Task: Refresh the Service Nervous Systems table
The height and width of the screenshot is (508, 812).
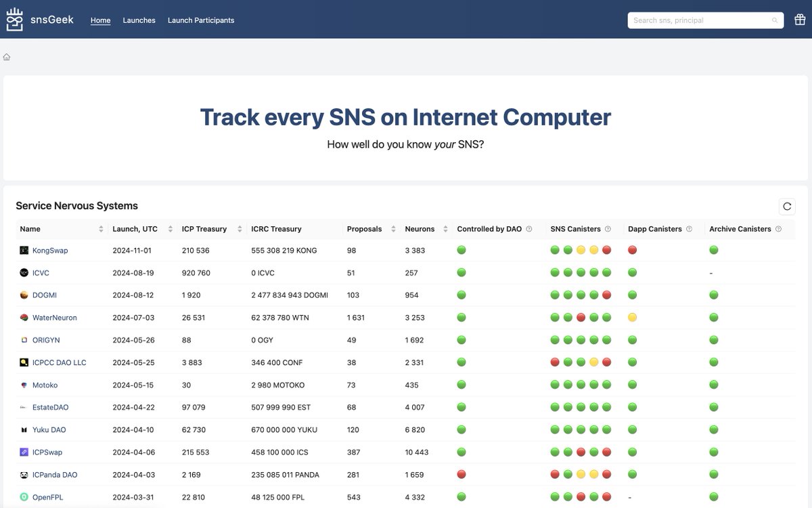Action: click(787, 207)
